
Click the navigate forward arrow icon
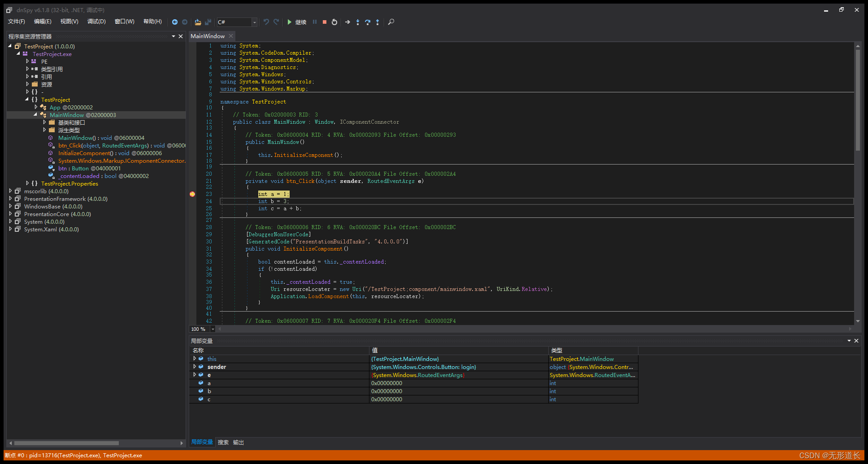click(x=185, y=22)
